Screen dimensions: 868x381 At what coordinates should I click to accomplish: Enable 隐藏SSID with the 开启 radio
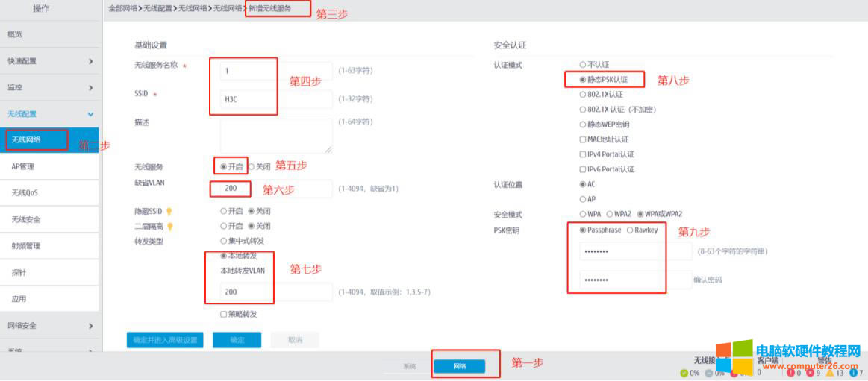(224, 211)
